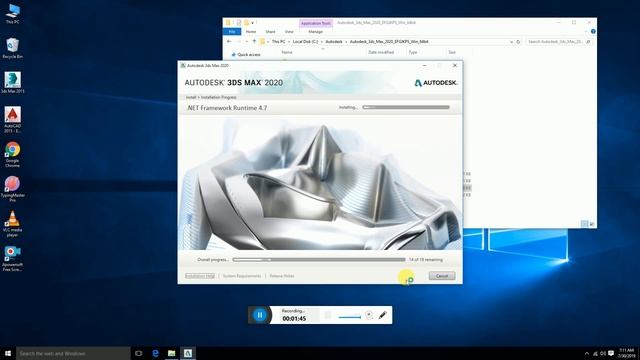The image size is (640, 360).
Task: Sort by the Type column header
Action: (x=413, y=52)
